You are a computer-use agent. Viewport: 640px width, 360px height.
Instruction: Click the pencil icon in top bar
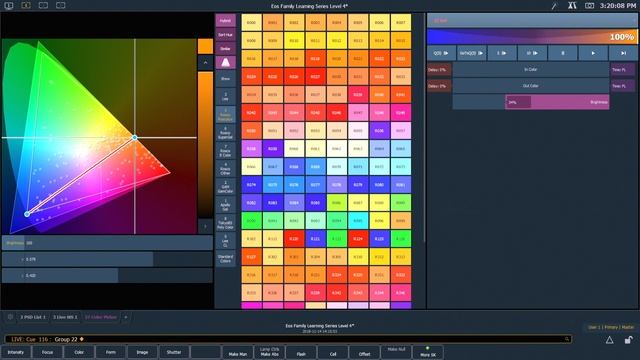pyautogui.click(x=554, y=6)
